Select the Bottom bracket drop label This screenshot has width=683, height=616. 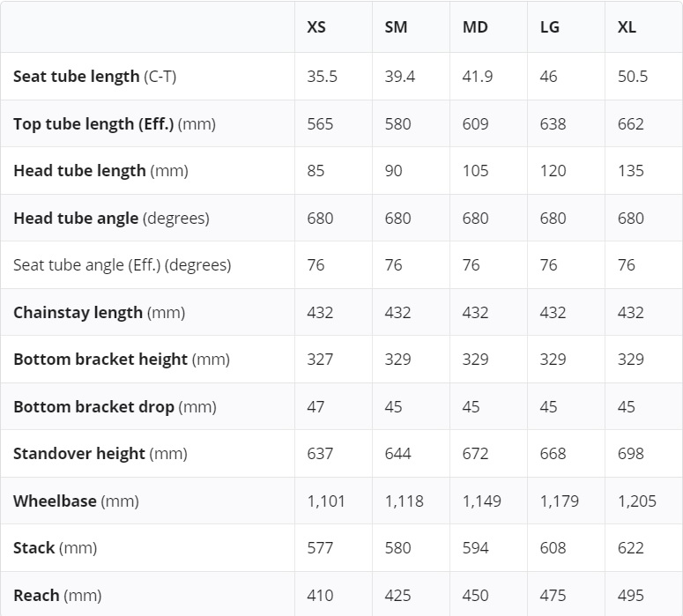click(115, 407)
